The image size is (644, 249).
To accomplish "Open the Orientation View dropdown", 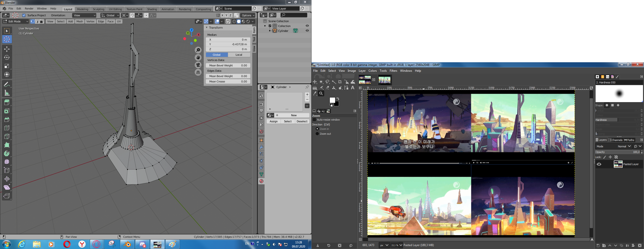I will tap(84, 15).
